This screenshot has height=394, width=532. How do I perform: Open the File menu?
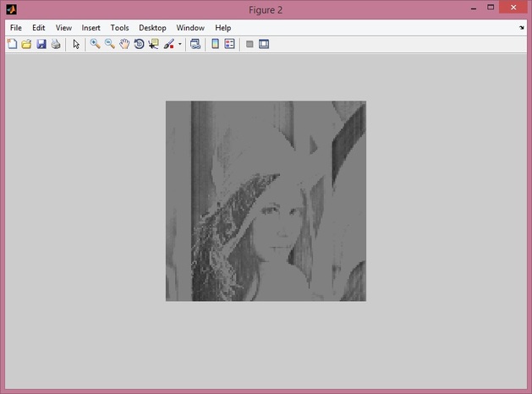[16, 28]
